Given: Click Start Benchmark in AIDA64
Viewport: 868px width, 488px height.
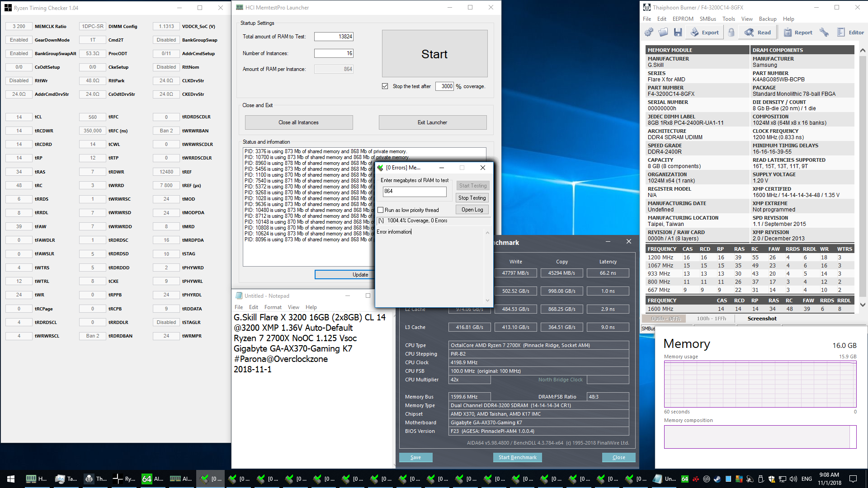Looking at the screenshot, I should [x=517, y=457].
